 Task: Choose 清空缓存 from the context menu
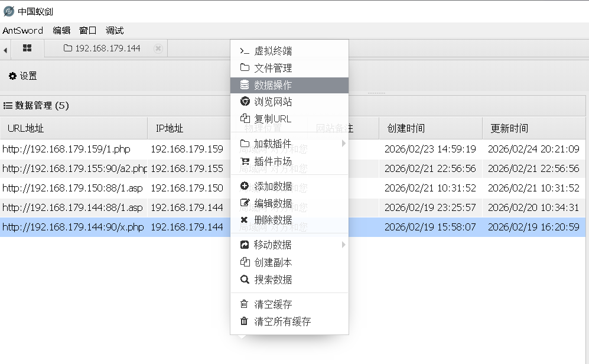pos(289,304)
